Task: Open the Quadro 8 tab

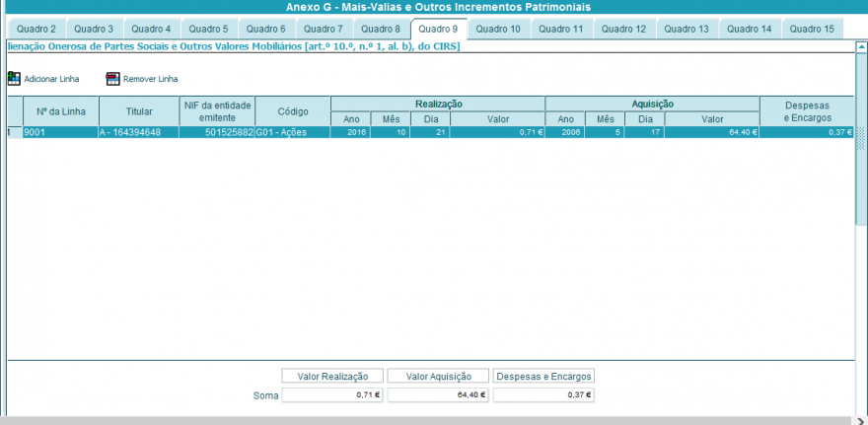Action: coord(381,29)
